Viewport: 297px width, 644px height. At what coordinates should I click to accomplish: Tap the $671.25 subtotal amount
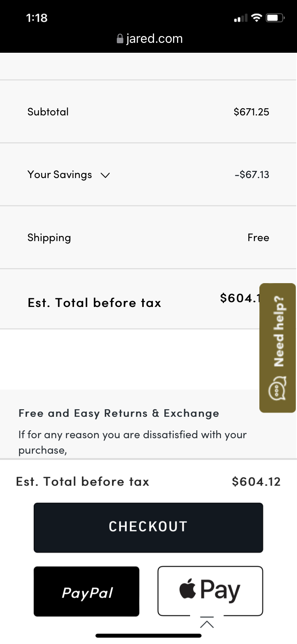pos(251,112)
